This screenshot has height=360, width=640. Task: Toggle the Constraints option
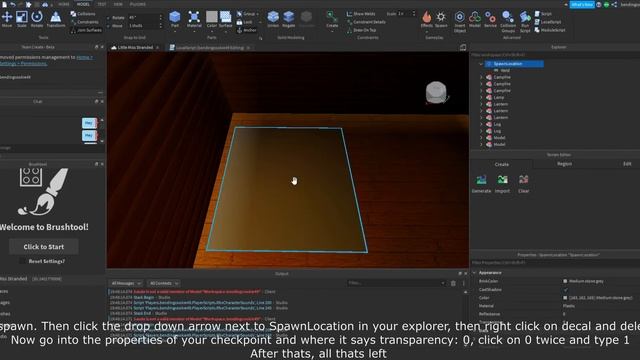click(x=84, y=22)
